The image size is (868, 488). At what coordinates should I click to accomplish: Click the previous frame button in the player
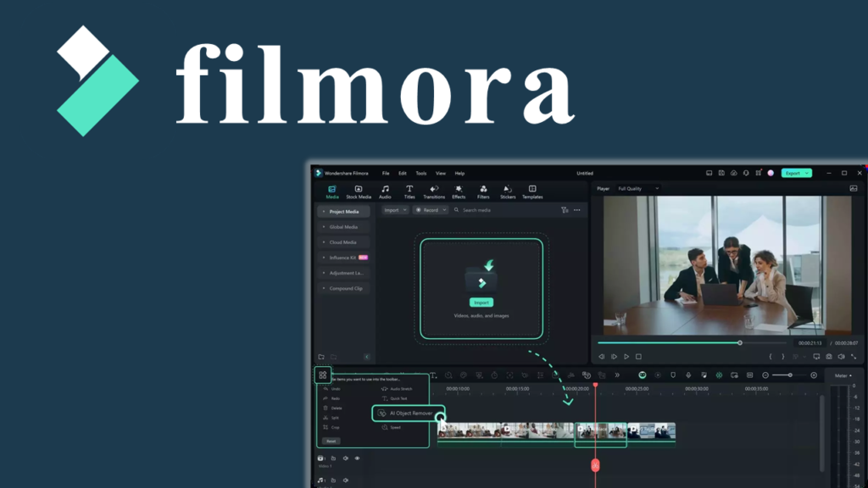pyautogui.click(x=602, y=357)
